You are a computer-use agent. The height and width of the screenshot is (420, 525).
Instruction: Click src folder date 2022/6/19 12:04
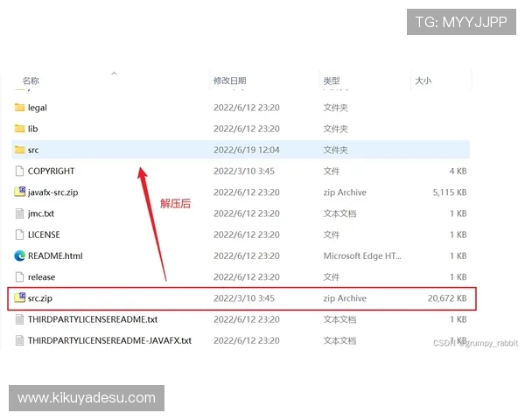[x=247, y=150]
